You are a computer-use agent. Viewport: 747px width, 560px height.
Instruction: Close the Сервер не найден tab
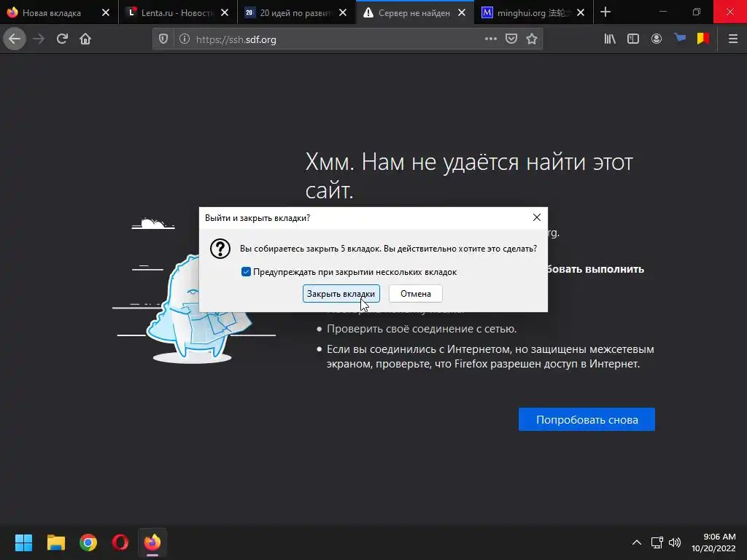click(x=462, y=13)
